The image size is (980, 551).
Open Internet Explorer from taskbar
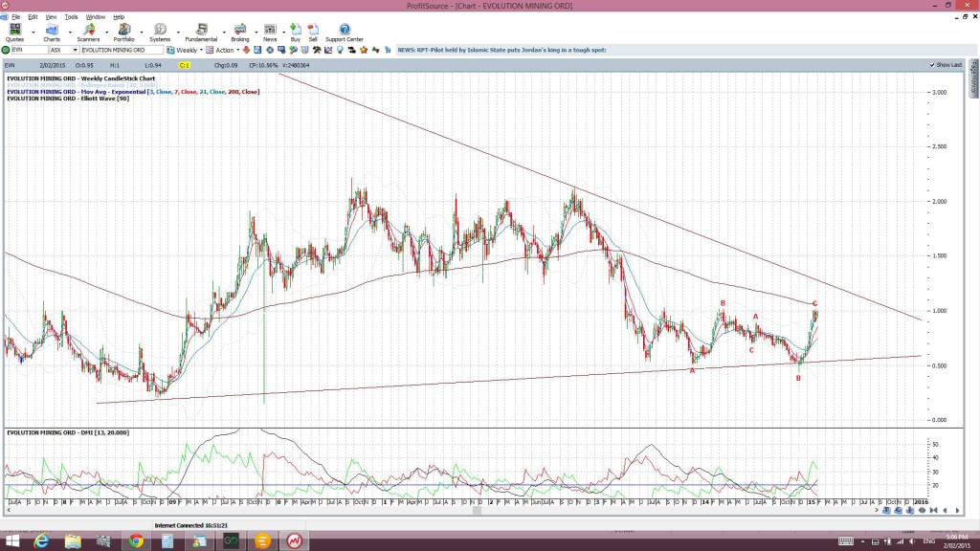click(41, 541)
